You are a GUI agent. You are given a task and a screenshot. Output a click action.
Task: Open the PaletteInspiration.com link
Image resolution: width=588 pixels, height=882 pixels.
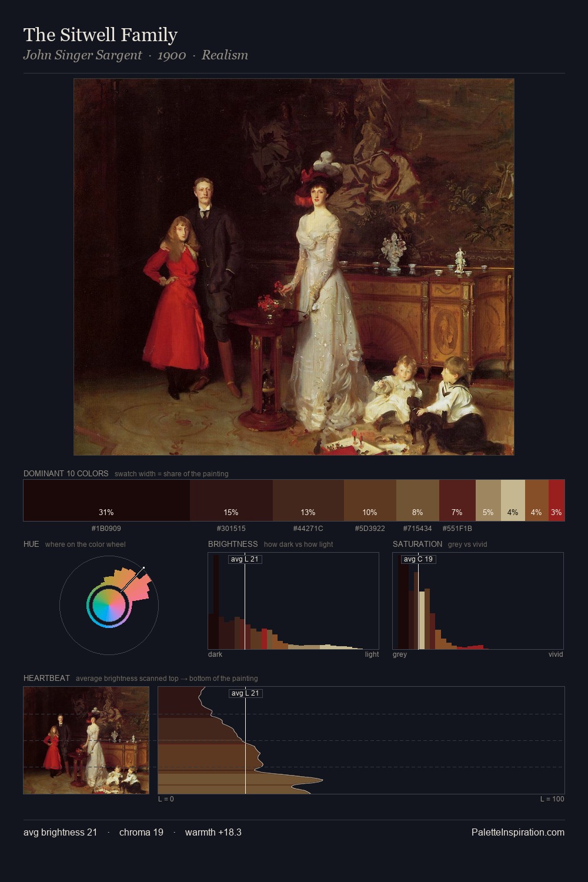(x=518, y=832)
